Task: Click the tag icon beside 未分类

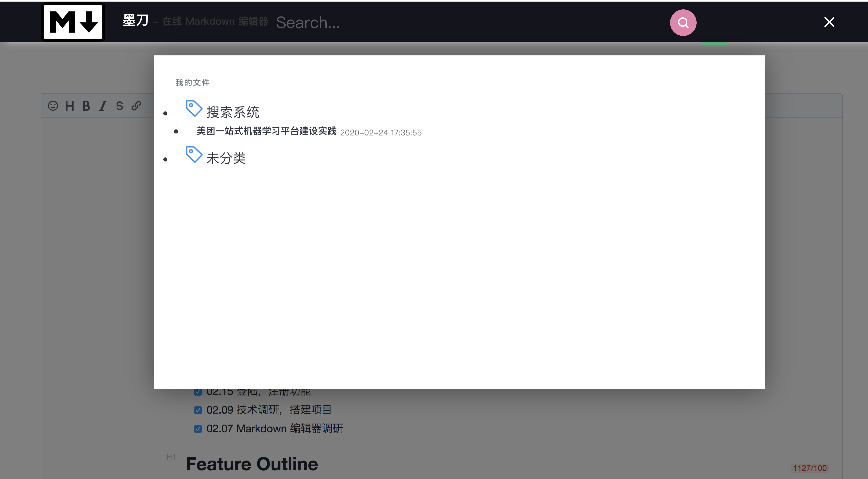Action: coord(194,154)
